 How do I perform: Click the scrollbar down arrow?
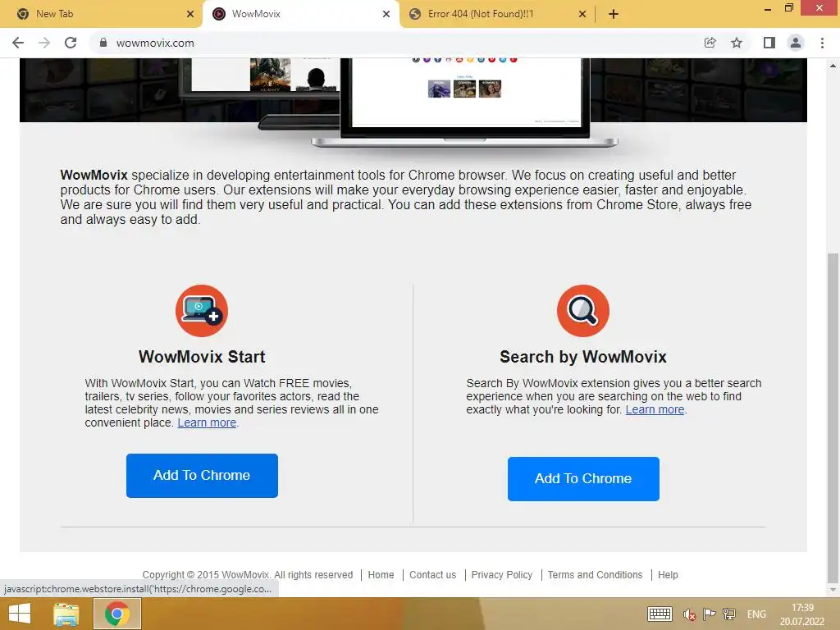click(x=833, y=591)
